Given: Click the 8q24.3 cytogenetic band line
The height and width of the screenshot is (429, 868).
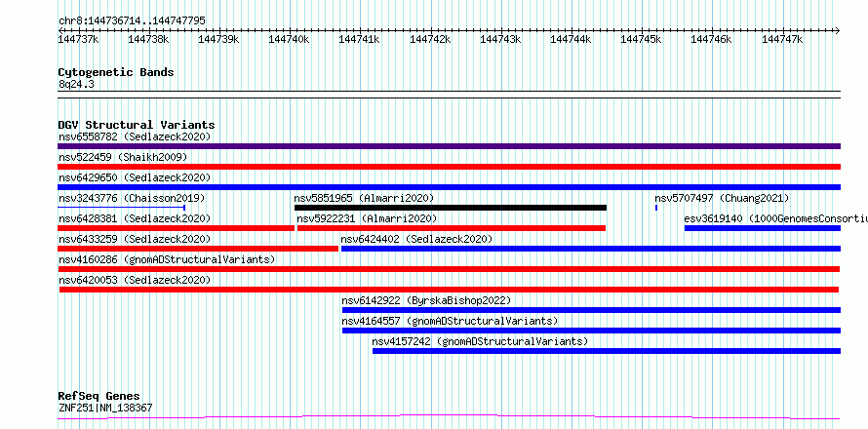Looking at the screenshot, I should pos(449,95).
